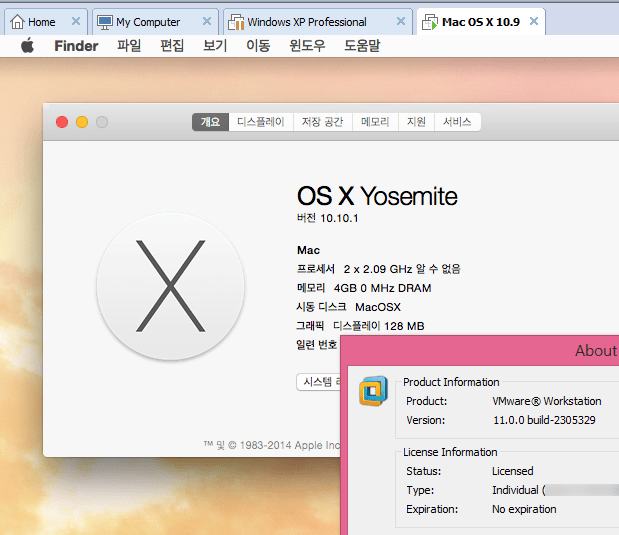Click the 메모리 4GB 0 MHz DRAM line
This screenshot has height=535, width=619.
tap(364, 288)
